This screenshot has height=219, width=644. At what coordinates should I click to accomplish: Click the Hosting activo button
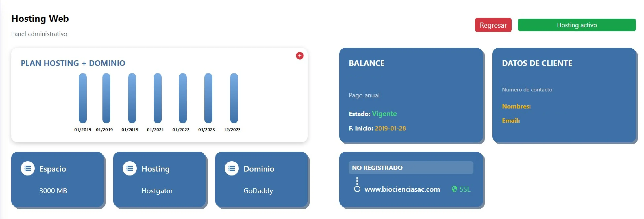[577, 25]
